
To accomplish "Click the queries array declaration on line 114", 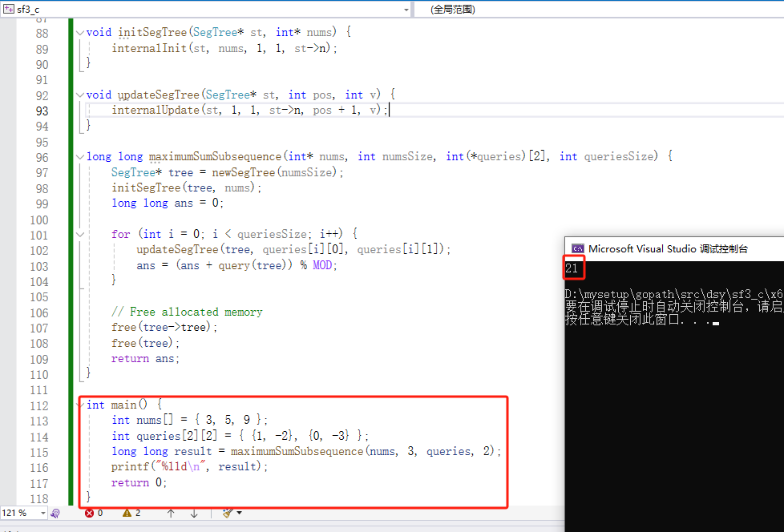I will coord(240,436).
